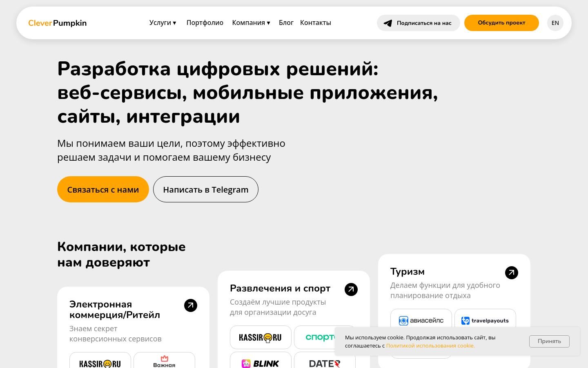
Task: Click the text Создаём лучшие продукты для организации досуга
Action: [278, 307]
